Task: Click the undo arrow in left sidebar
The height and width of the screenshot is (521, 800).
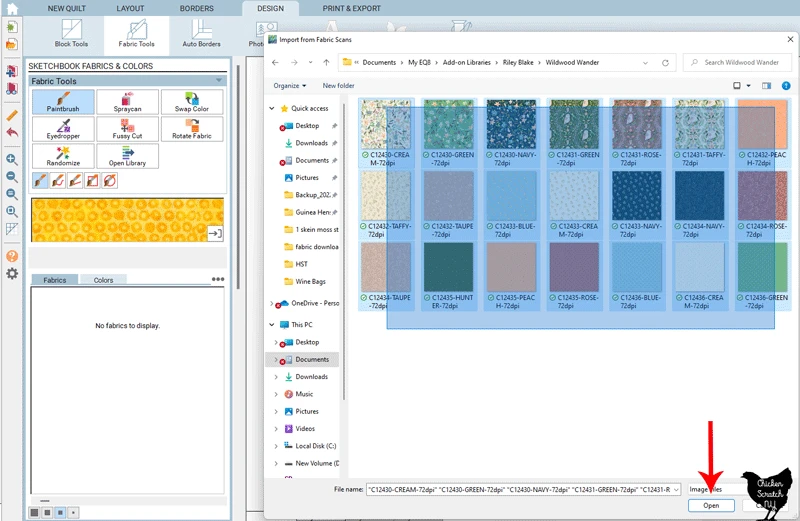Action: [x=12, y=133]
